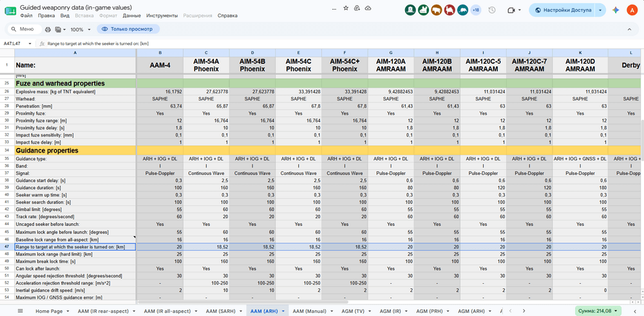The width and height of the screenshot is (644, 316).
Task: Select column K header
Action: pos(580,53)
